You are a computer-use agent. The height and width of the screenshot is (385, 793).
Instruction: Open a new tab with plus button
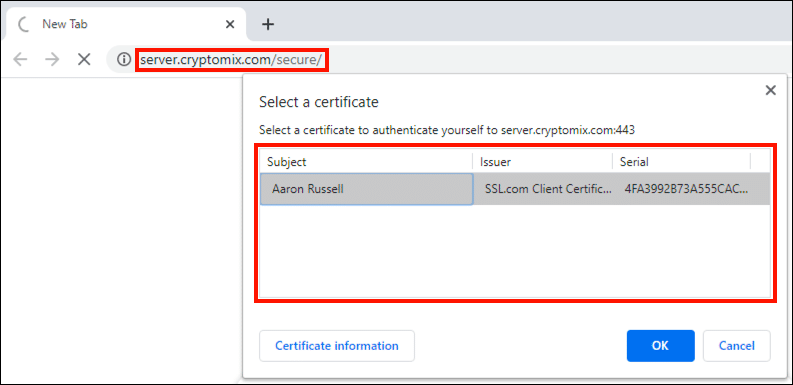click(x=269, y=24)
